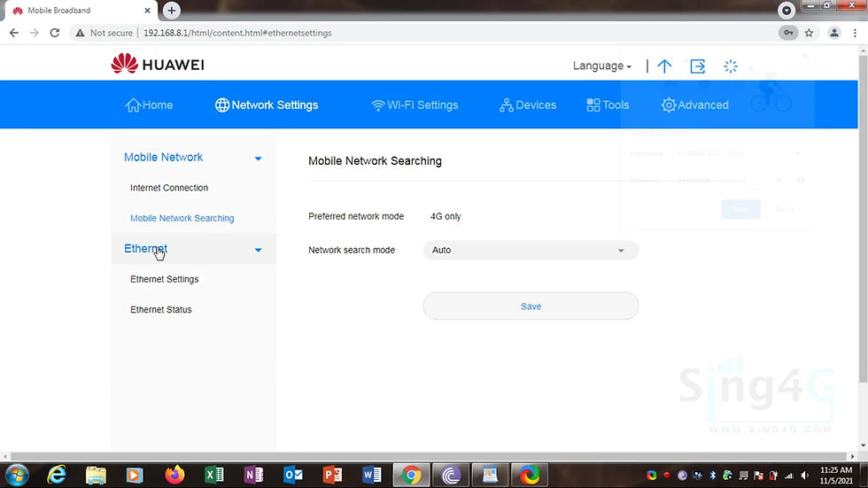Open Excel from taskbar
Image resolution: width=868 pixels, height=488 pixels.
(214, 475)
